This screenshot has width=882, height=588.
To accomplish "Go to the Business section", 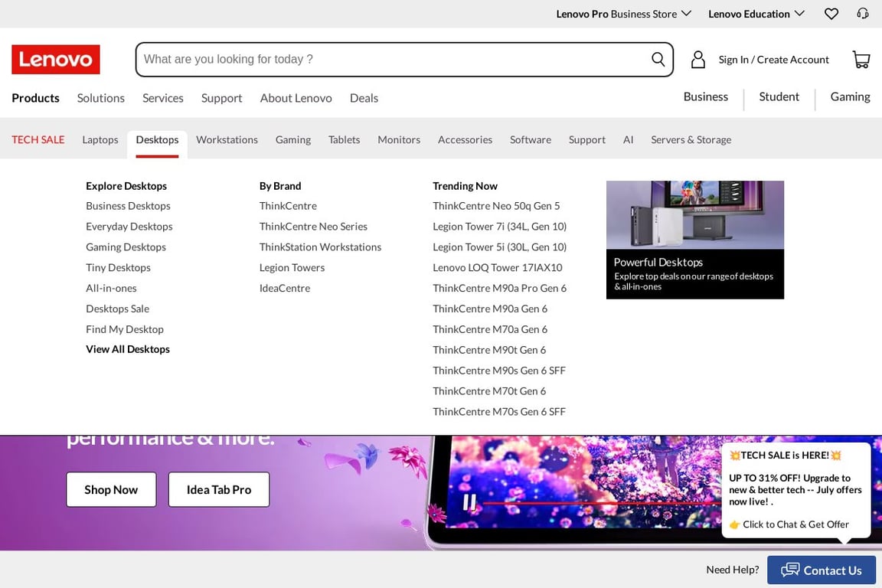I will pyautogui.click(x=705, y=96).
